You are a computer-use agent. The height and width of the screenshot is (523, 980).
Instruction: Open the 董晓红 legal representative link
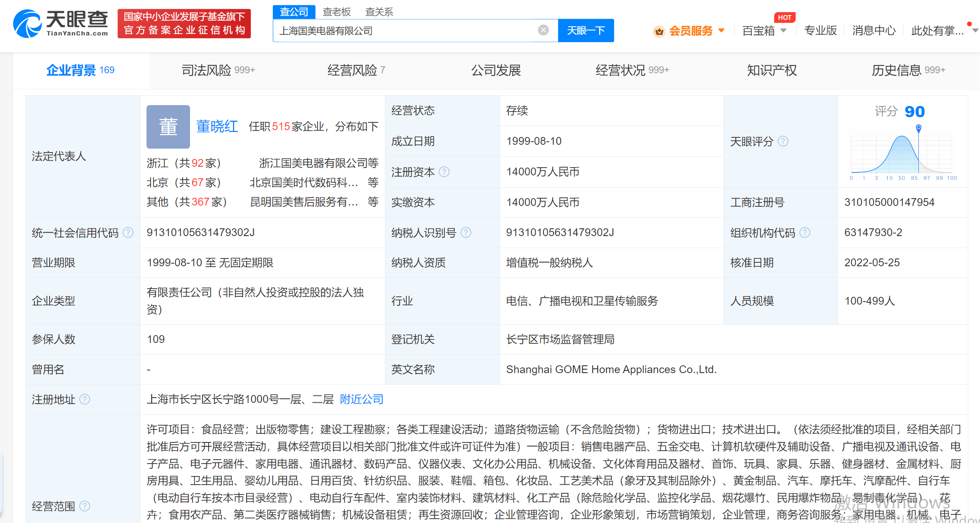point(217,126)
